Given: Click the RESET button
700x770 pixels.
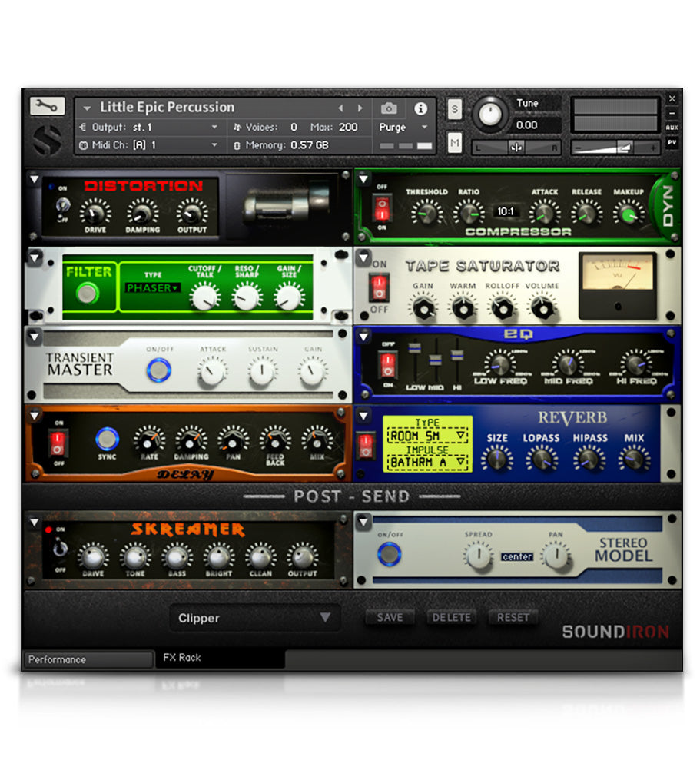Looking at the screenshot, I should 513,617.
